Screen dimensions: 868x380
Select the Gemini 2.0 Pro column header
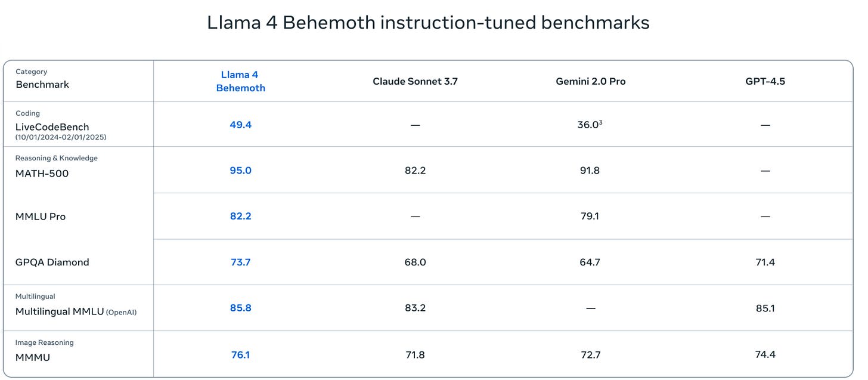pos(590,81)
